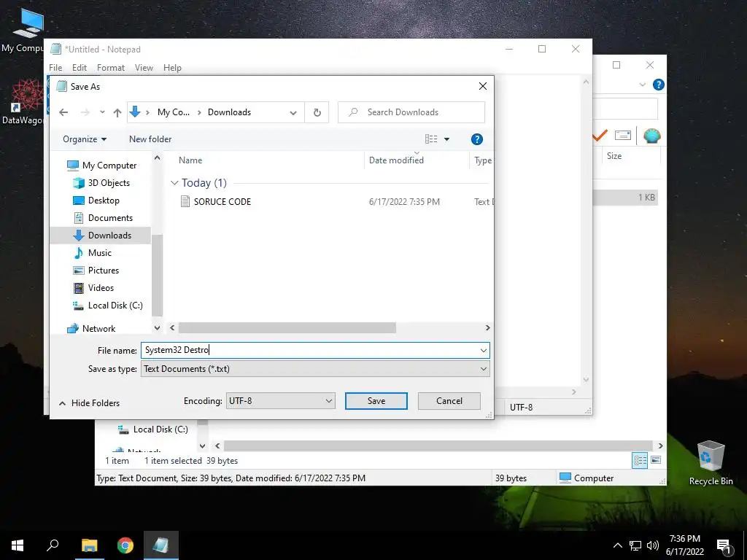The height and width of the screenshot is (560, 747).
Task: Click the rename icon in Explorer ribbon
Action: (x=623, y=135)
